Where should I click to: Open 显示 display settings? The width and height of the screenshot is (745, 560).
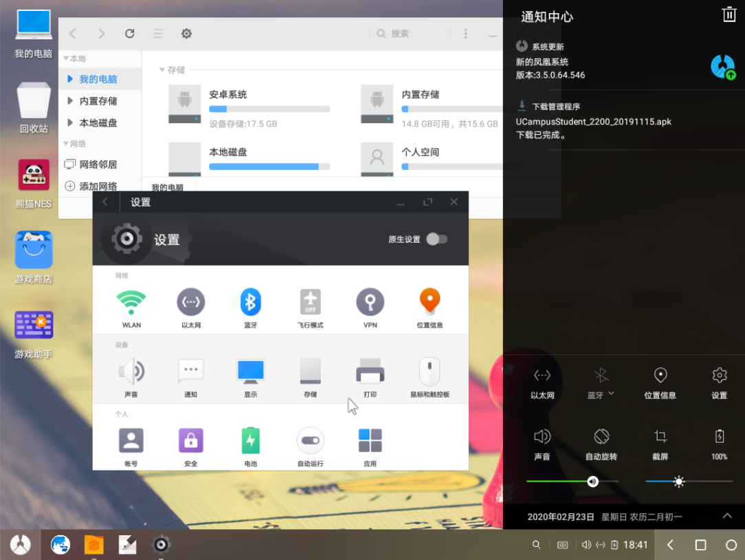[x=250, y=378]
